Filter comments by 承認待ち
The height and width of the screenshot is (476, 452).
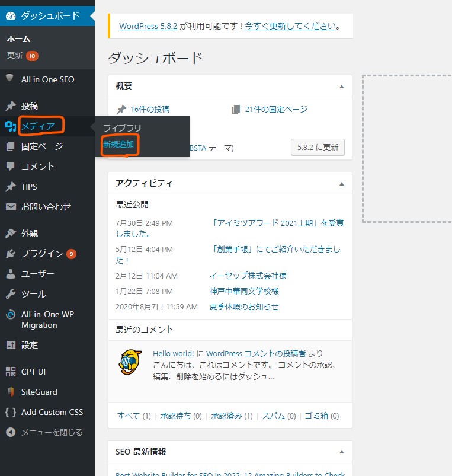coord(175,416)
